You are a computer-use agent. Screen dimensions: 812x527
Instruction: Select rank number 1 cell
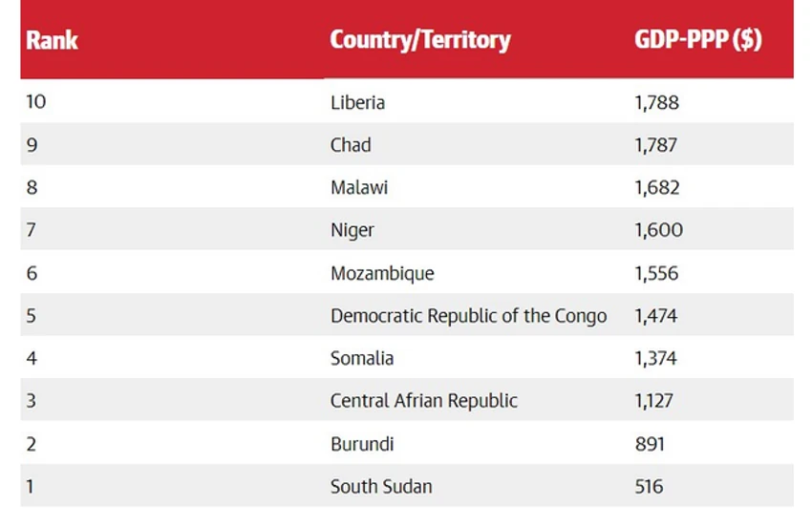30,487
